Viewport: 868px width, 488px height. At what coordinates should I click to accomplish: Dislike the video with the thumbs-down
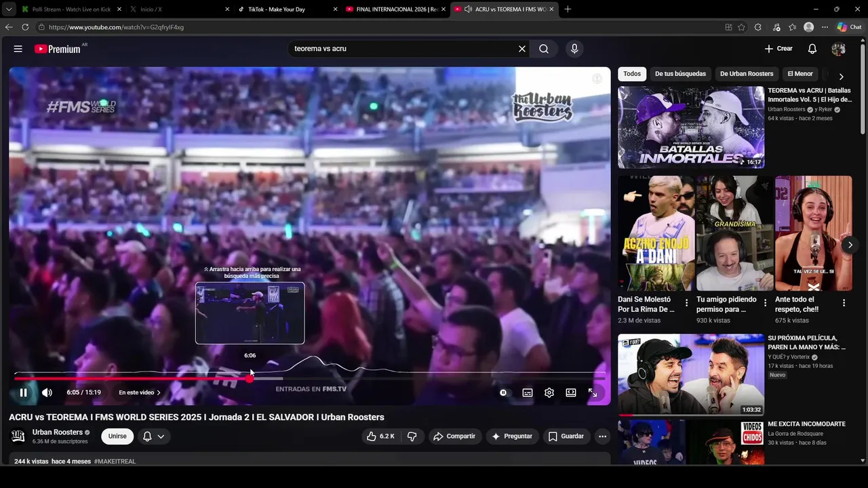tap(412, 436)
